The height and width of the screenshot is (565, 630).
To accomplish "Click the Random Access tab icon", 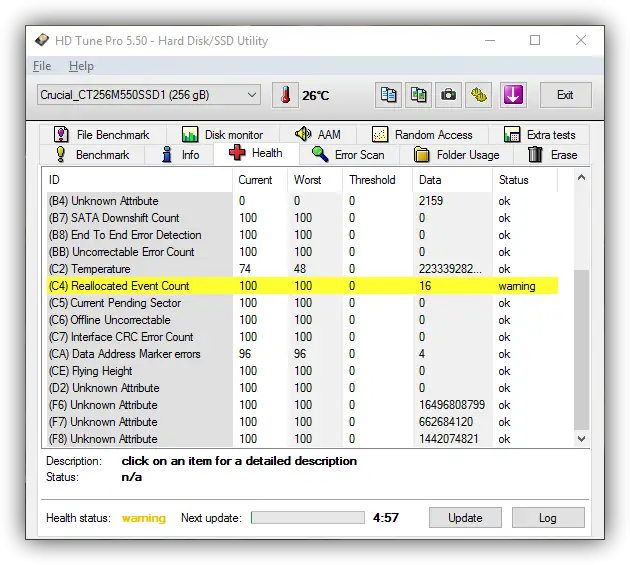I will coord(380,134).
